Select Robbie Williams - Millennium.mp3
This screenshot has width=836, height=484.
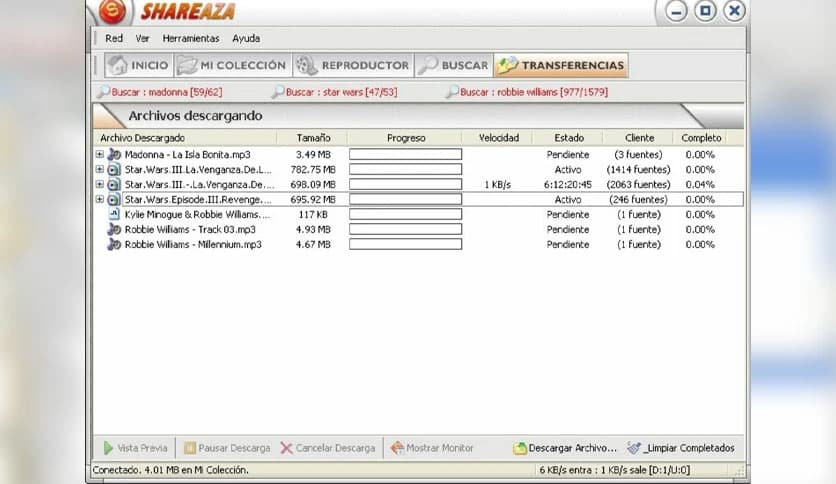click(193, 244)
